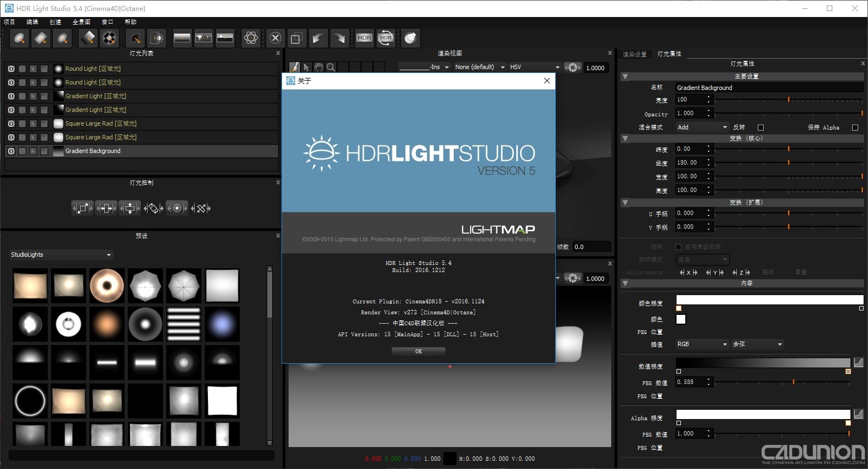Collapse the 内容 section triangle

click(x=625, y=283)
